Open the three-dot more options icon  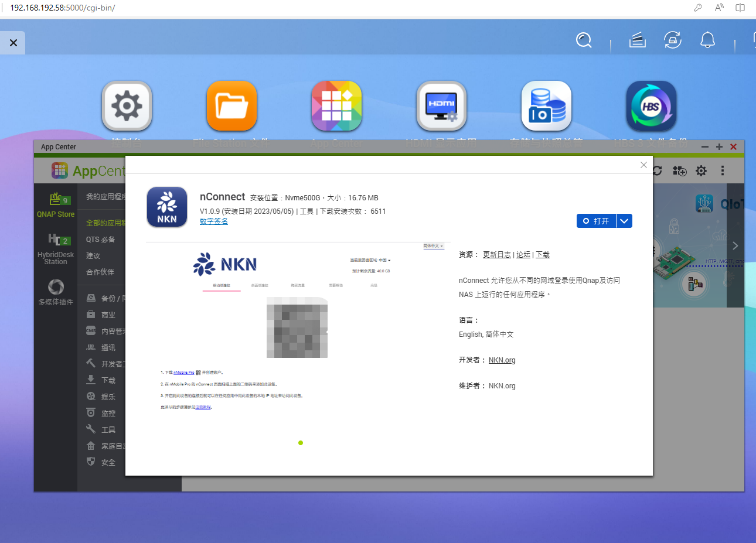[723, 170]
